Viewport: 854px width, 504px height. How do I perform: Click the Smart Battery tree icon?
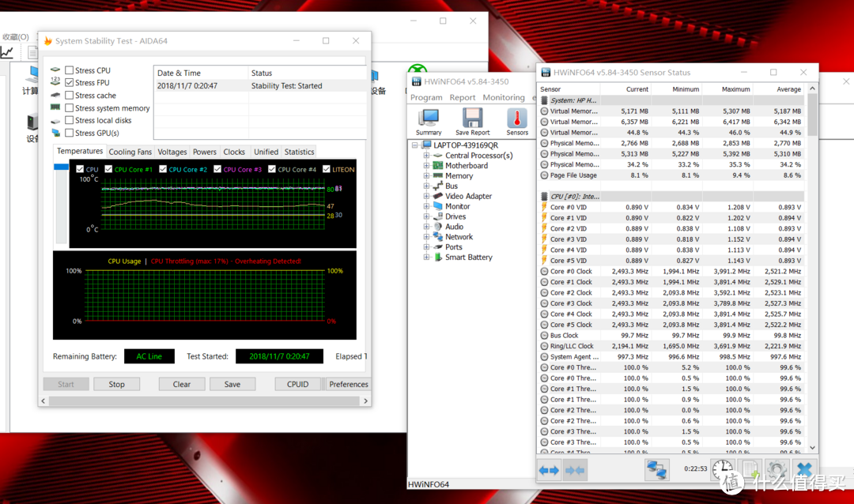point(438,257)
